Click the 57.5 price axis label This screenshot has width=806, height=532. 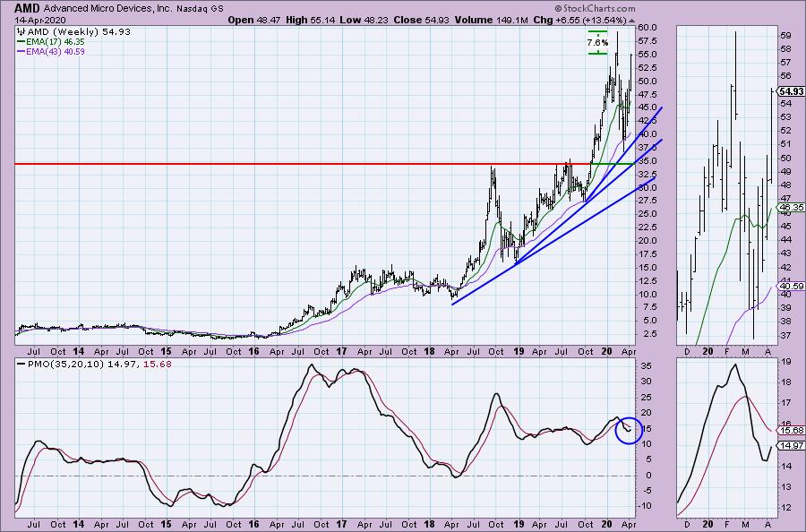point(648,40)
